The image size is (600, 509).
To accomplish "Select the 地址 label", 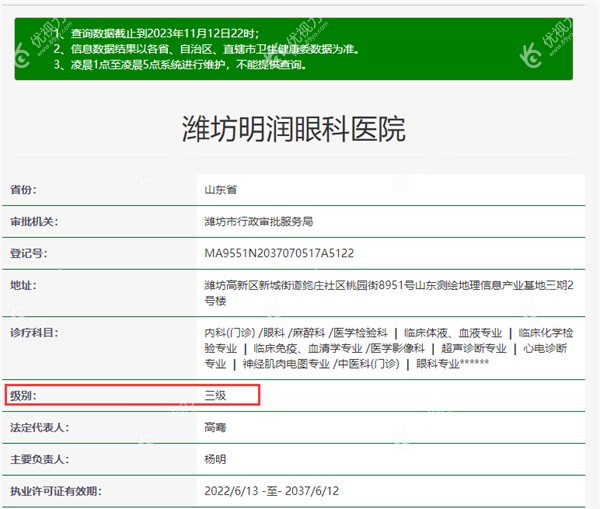I will tap(23, 285).
